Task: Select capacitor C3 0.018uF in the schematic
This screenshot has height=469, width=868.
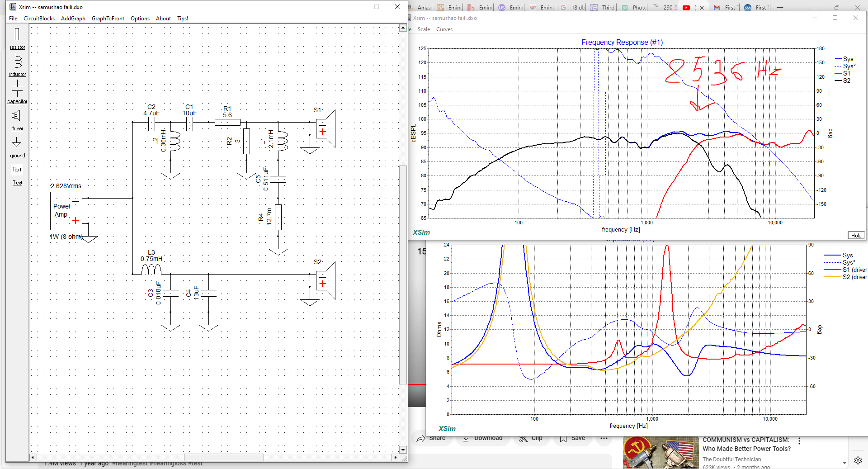Action: [170, 293]
